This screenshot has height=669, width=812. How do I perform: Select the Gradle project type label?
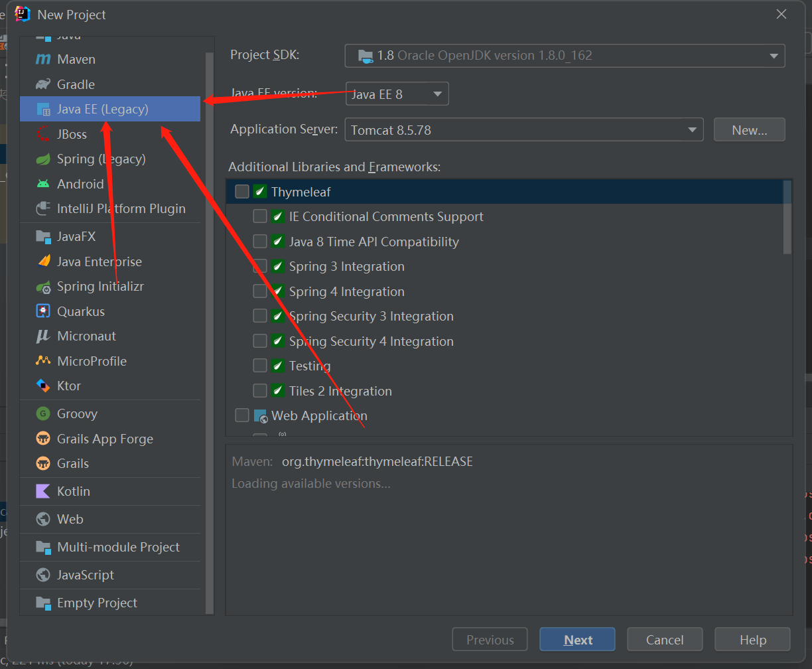(x=76, y=84)
